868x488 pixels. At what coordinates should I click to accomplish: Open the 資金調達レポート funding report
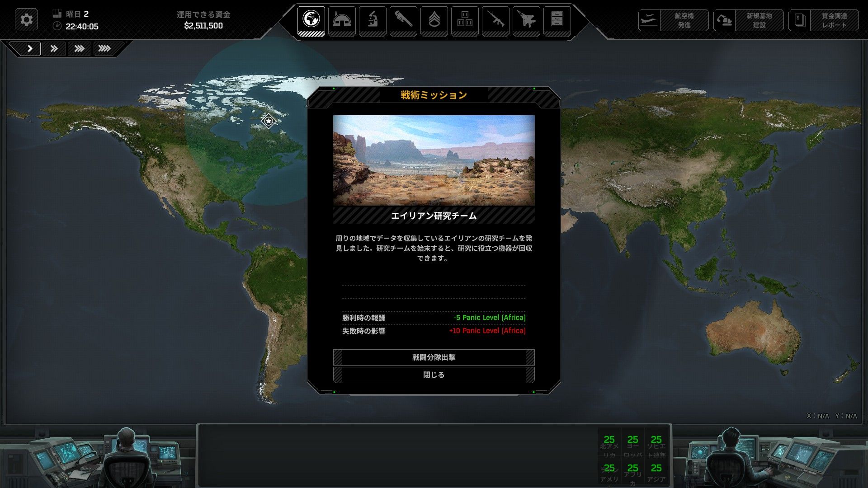(823, 20)
